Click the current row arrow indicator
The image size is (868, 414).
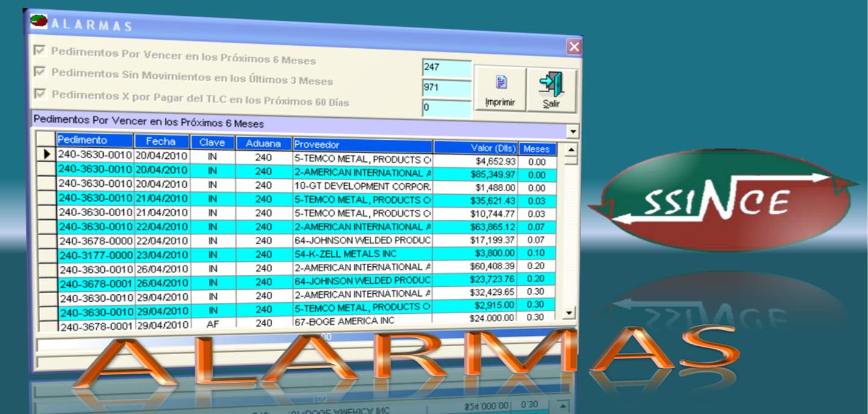[46, 155]
